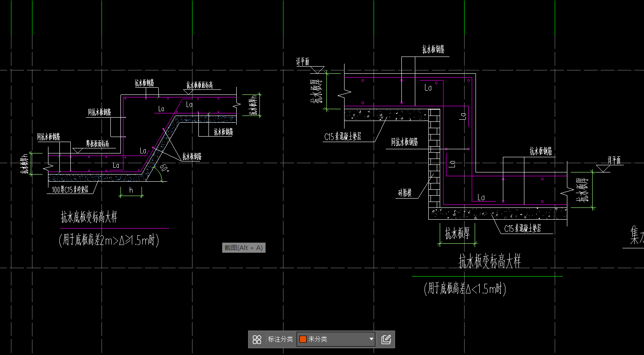Click the h dimension in left detail
The width and height of the screenshot is (644, 355).
click(131, 190)
